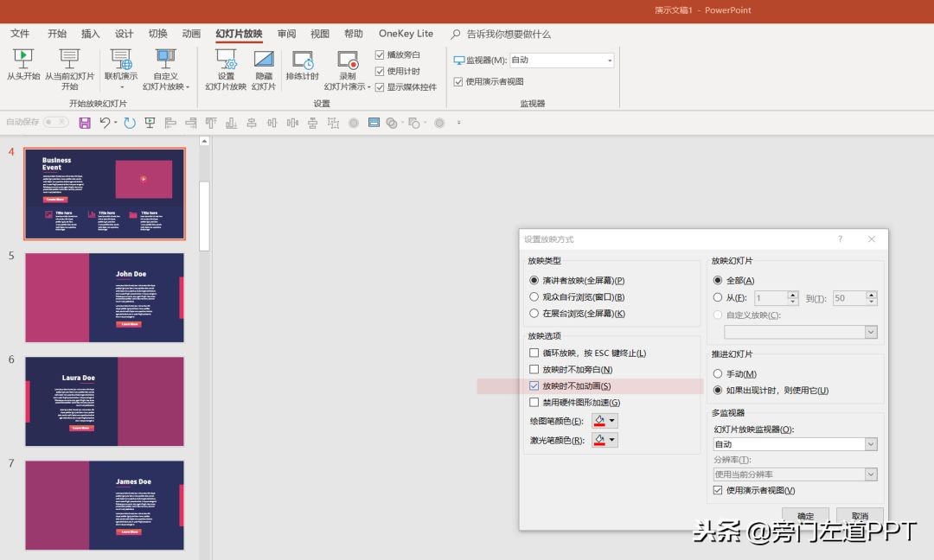The height and width of the screenshot is (560, 934).
Task: Open 联机演示 online presentation tool
Action: tap(121, 69)
